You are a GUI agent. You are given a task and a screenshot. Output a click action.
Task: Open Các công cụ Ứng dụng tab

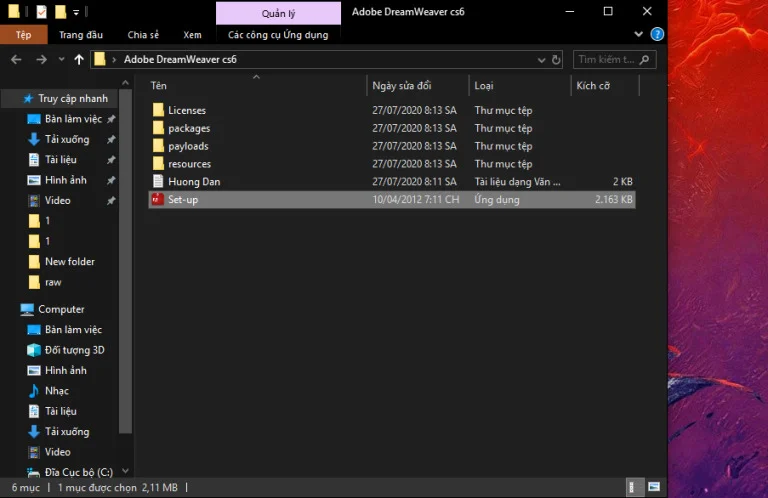point(278,35)
